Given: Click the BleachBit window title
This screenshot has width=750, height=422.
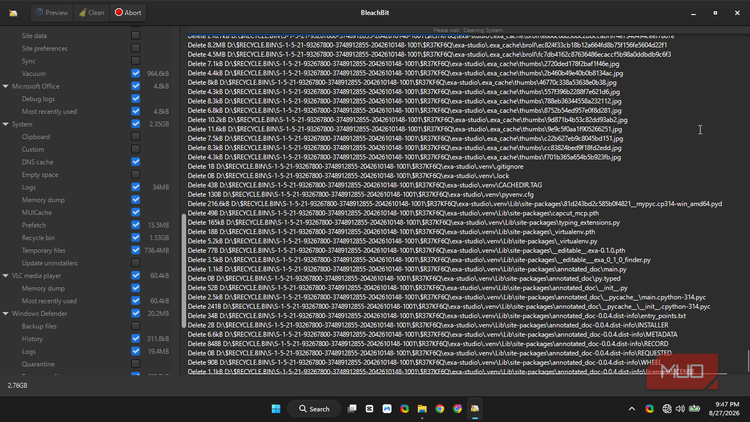Looking at the screenshot, I should tap(375, 13).
